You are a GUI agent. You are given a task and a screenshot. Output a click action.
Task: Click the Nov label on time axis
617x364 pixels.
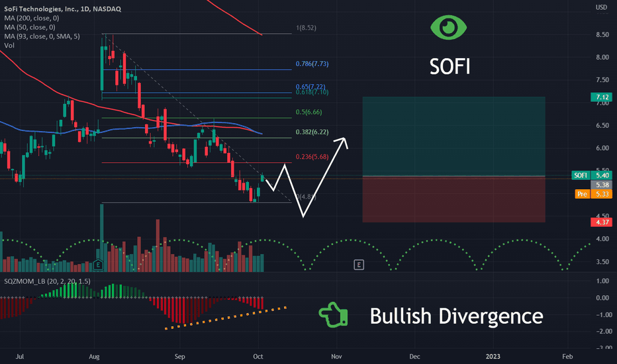click(336, 357)
